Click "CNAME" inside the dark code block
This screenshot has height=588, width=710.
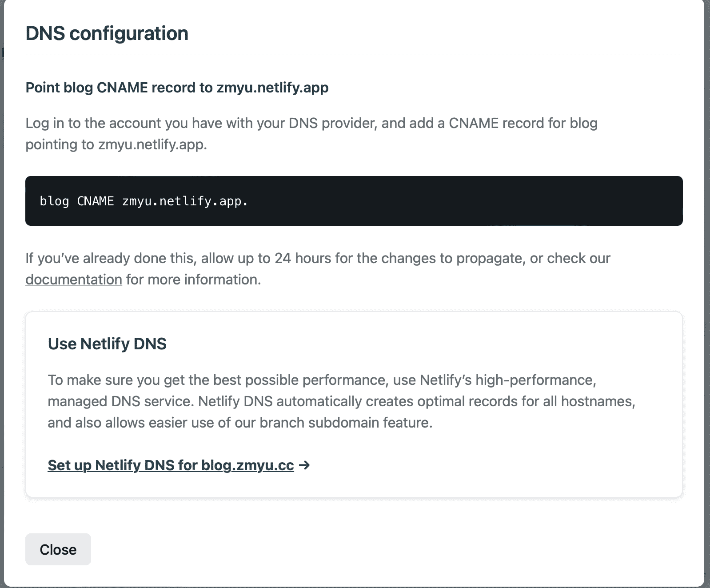(x=96, y=201)
